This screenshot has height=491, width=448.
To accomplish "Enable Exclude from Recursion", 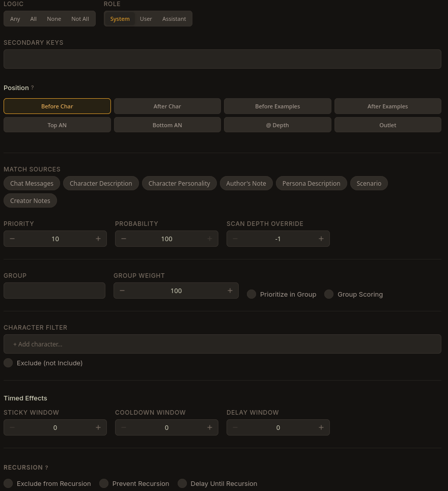I will (8, 483).
